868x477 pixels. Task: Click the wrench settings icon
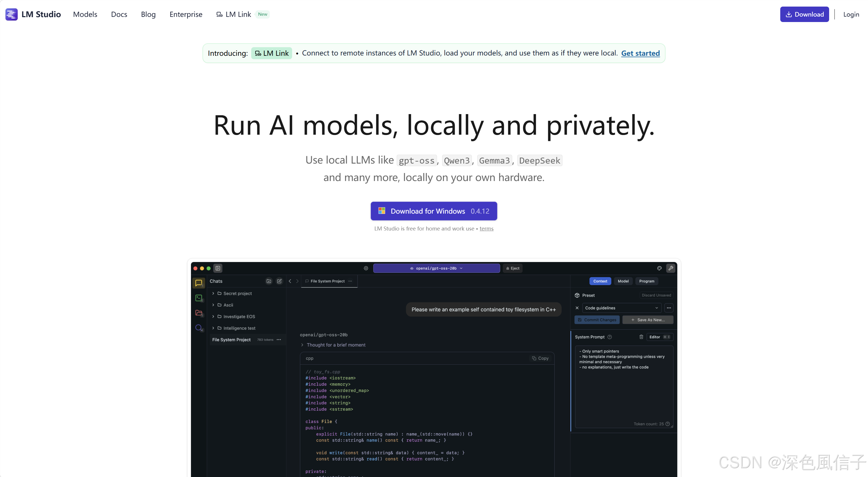click(671, 268)
